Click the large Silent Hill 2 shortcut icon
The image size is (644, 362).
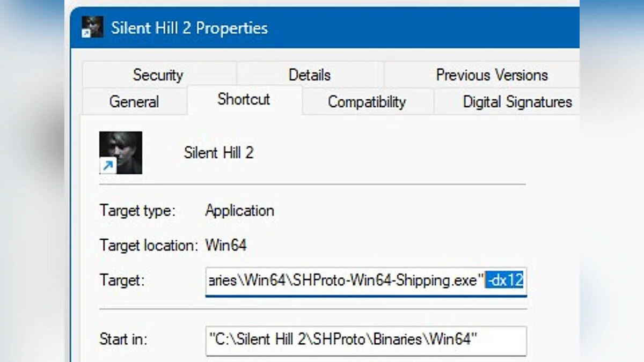pos(121,153)
